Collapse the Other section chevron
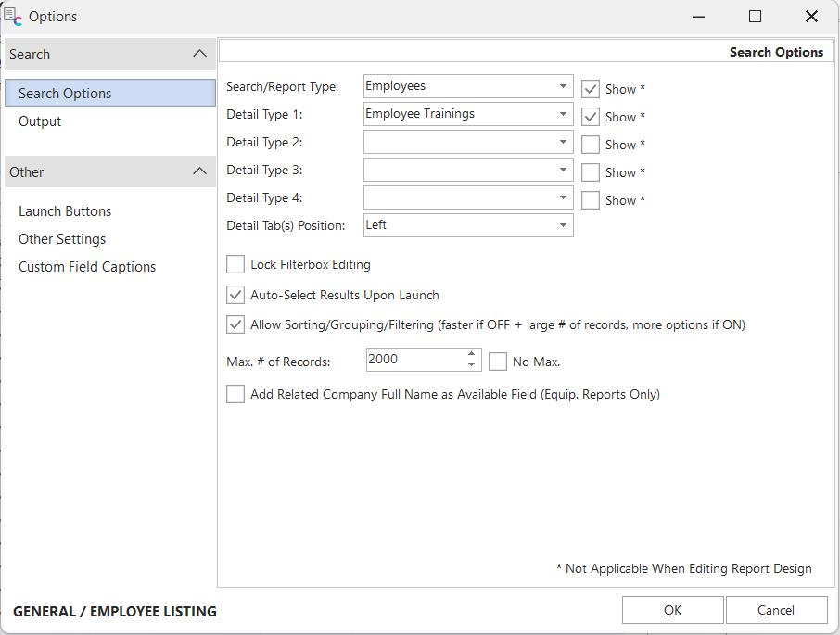840x635 pixels. pos(199,171)
